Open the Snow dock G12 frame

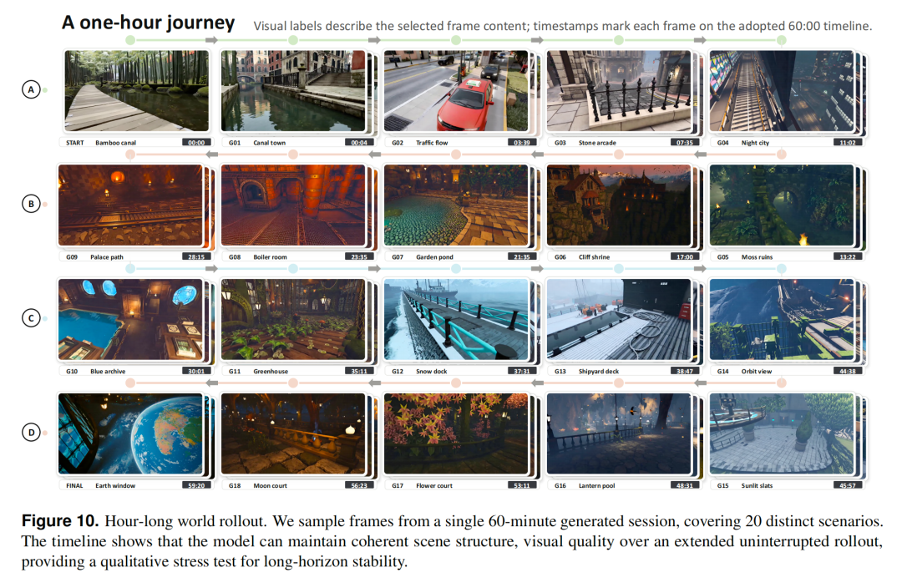point(456,320)
